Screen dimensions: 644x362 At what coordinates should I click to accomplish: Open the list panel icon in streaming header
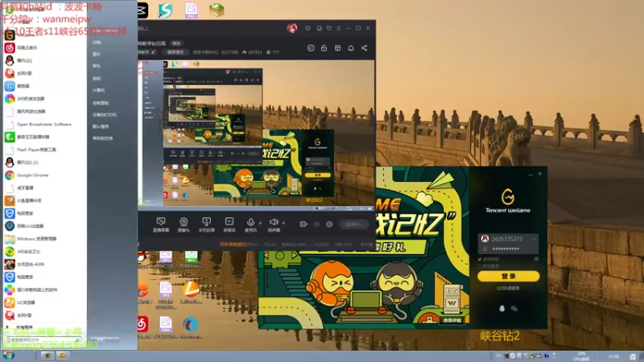click(x=311, y=48)
